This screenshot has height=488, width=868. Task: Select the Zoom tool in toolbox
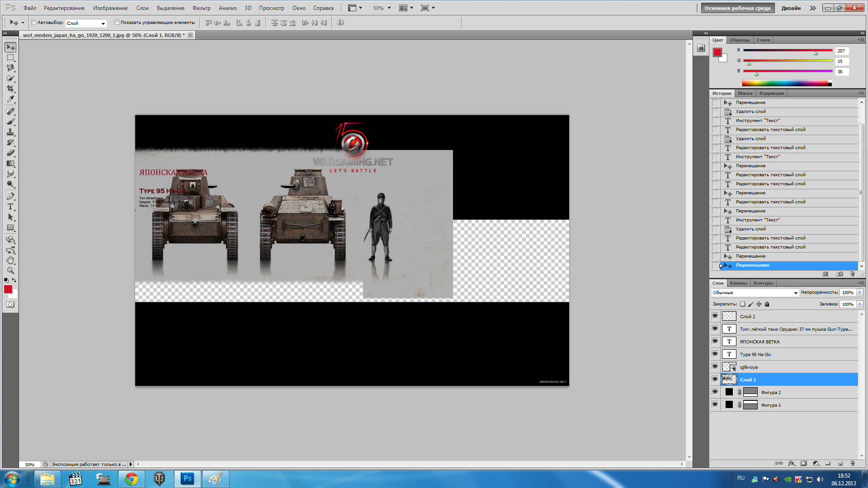[10, 271]
